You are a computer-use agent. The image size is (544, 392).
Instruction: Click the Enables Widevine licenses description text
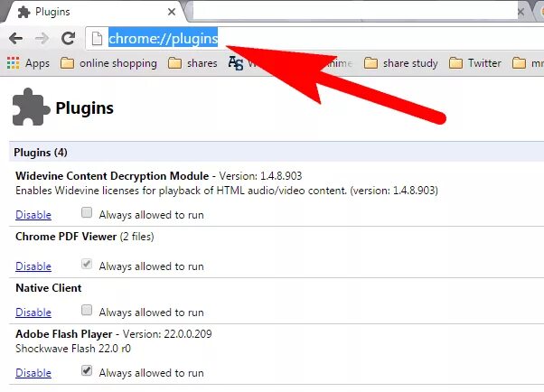pyautogui.click(x=227, y=191)
